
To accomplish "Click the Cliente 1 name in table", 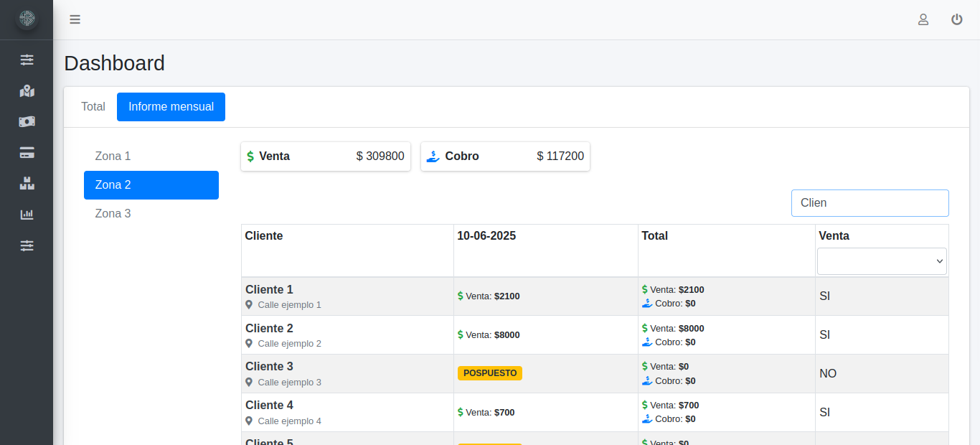I will pyautogui.click(x=269, y=290).
